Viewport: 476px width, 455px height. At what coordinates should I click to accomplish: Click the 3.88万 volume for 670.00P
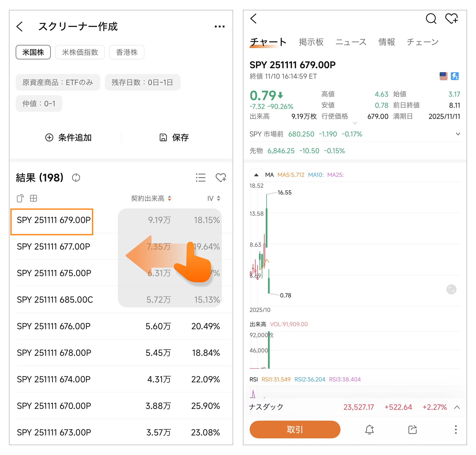158,405
